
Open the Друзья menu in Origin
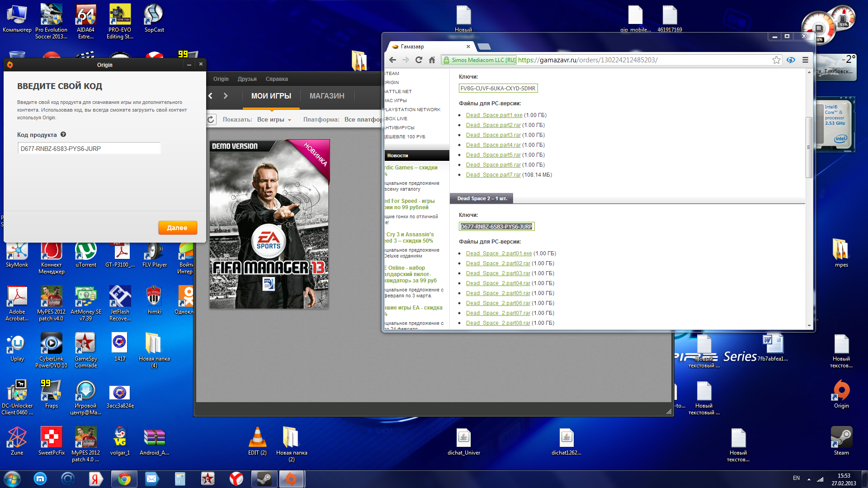click(247, 79)
